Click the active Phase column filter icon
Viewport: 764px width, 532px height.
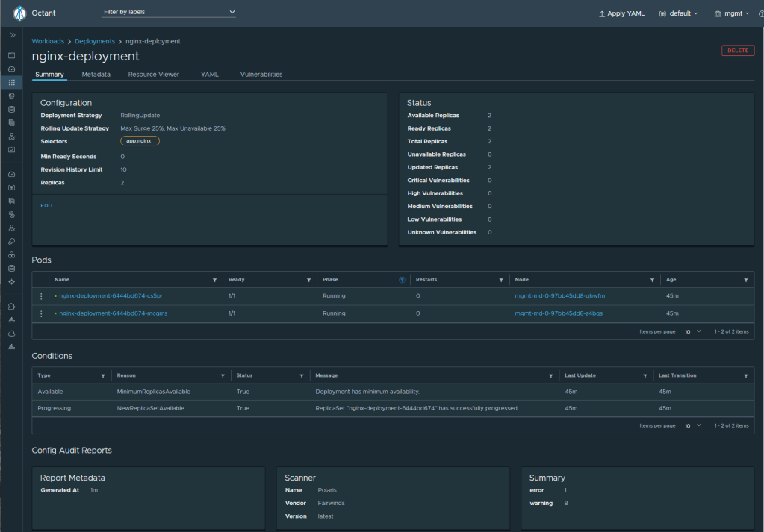coord(402,280)
